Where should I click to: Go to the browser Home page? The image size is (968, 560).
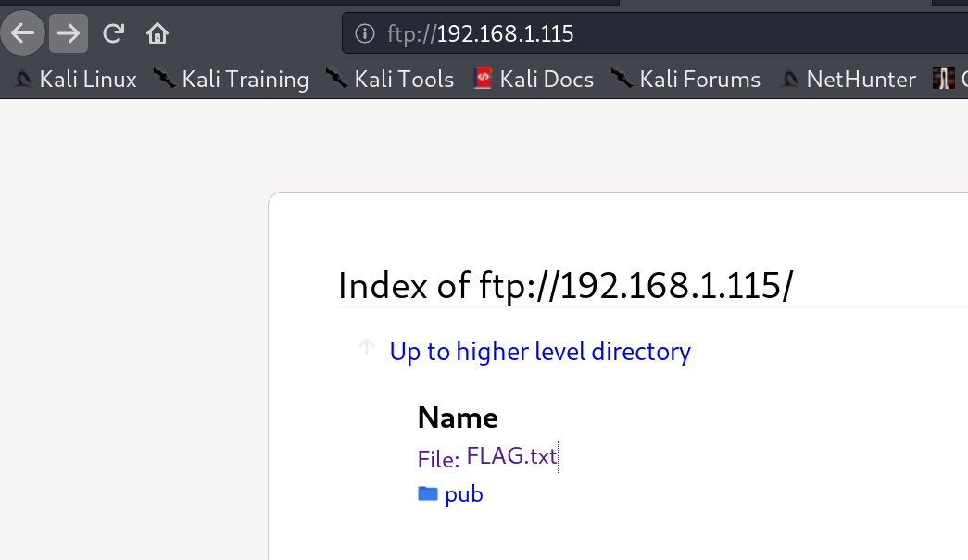[157, 34]
